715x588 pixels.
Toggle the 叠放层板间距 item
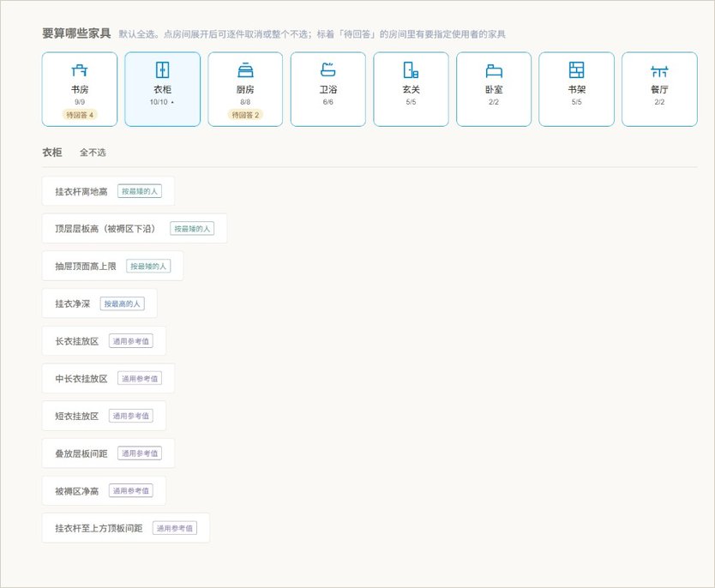[108, 453]
